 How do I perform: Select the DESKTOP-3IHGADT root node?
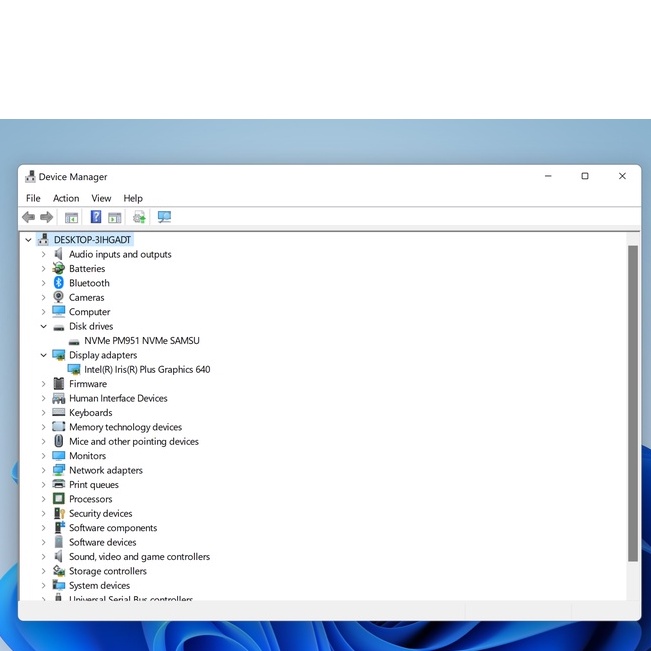click(x=92, y=240)
